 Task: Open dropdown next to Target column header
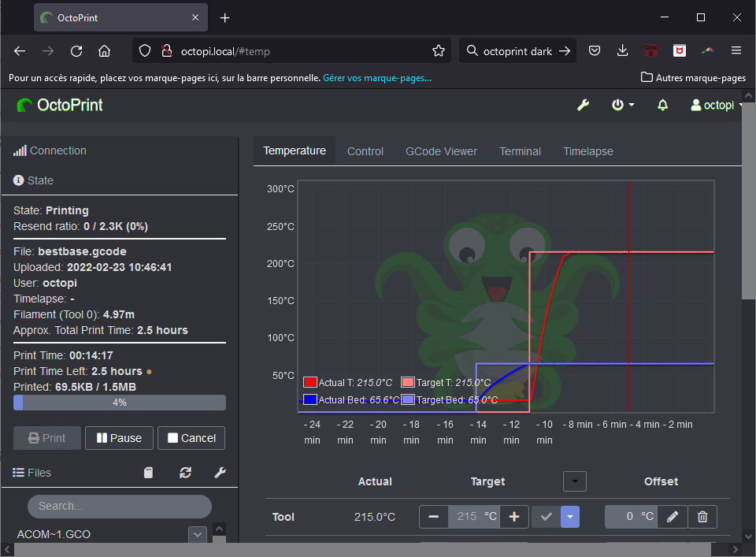coord(574,481)
